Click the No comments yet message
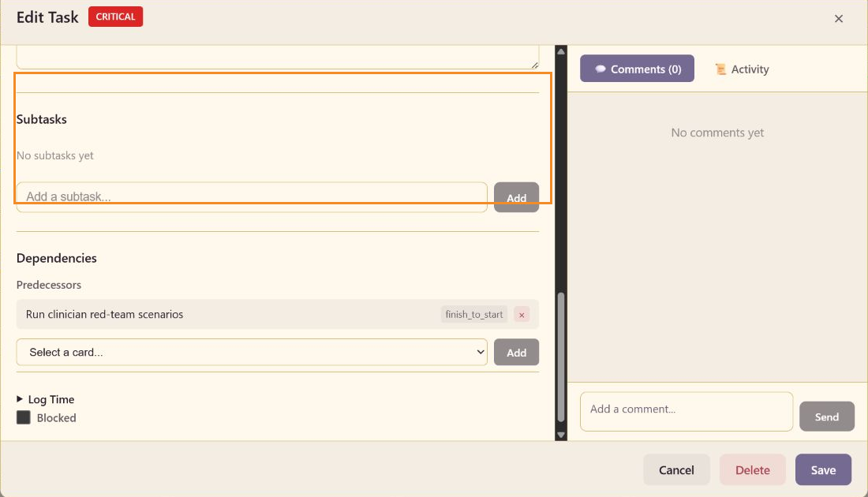Image resolution: width=868 pixels, height=497 pixels. pyautogui.click(x=717, y=133)
